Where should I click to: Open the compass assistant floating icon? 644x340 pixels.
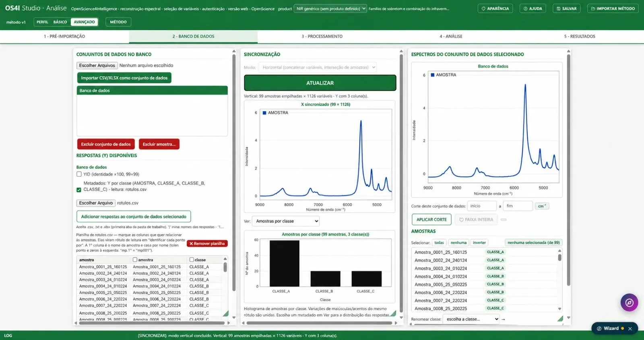pyautogui.click(x=629, y=303)
